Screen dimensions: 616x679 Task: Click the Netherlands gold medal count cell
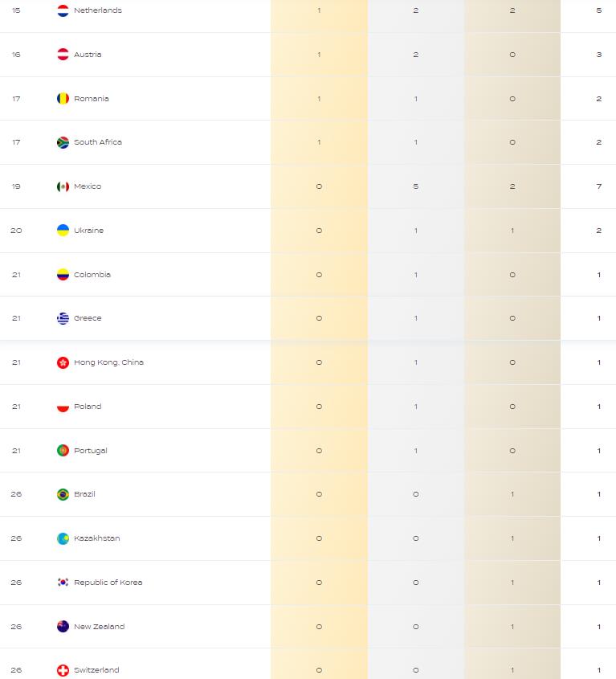click(319, 10)
